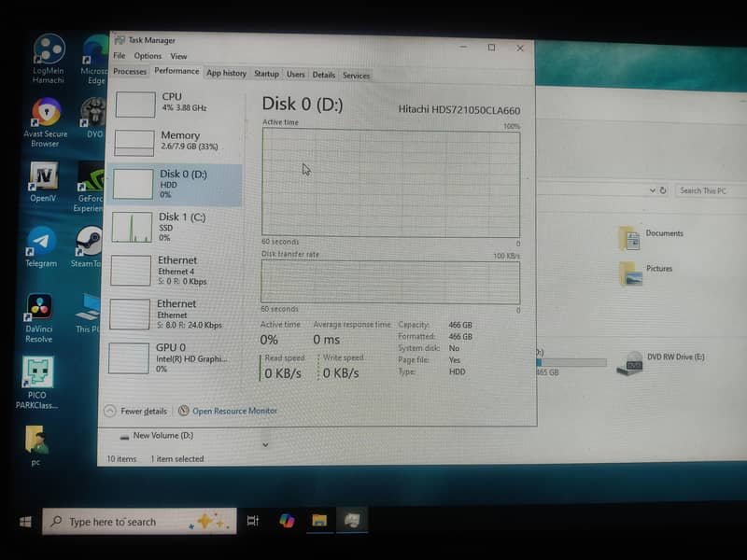Select Disk 0 (D:) HDD entry
This screenshot has width=747, height=560.
(x=176, y=185)
